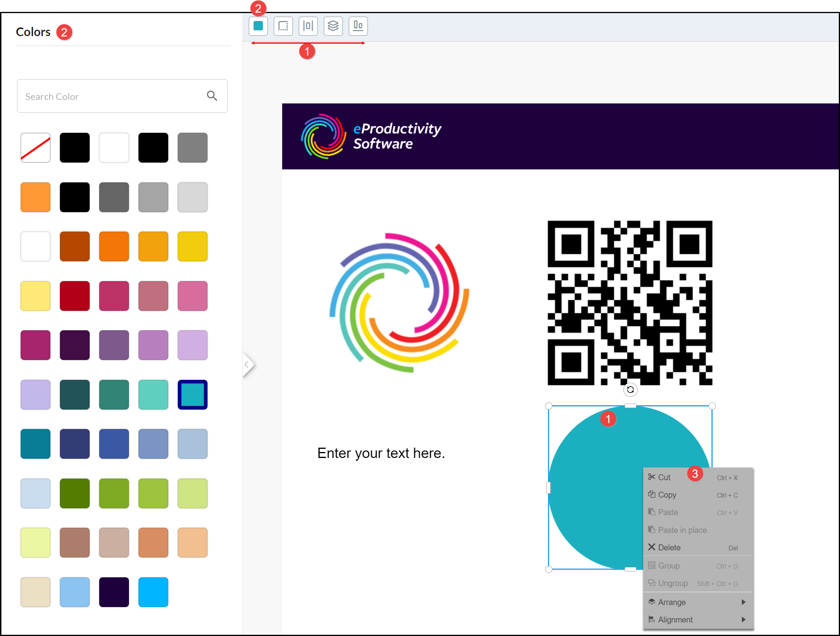Click the distribute spacing toolbar icon

(x=308, y=26)
